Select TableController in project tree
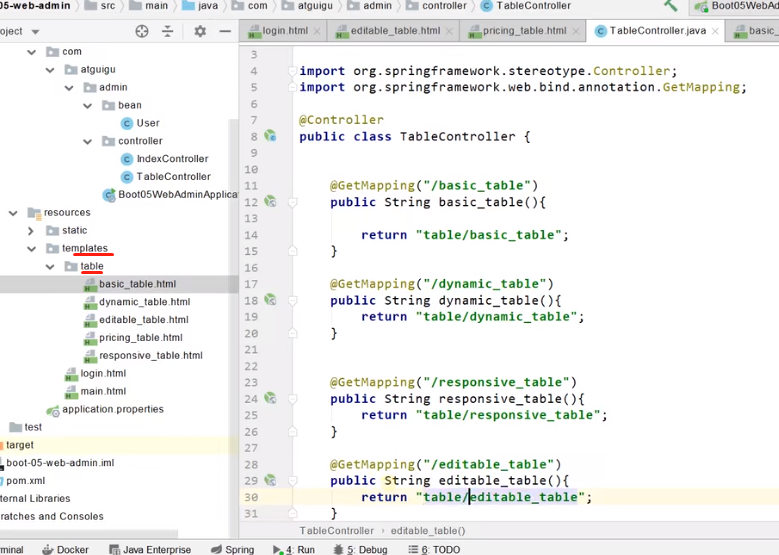This screenshot has width=779, height=555. pyautogui.click(x=173, y=176)
